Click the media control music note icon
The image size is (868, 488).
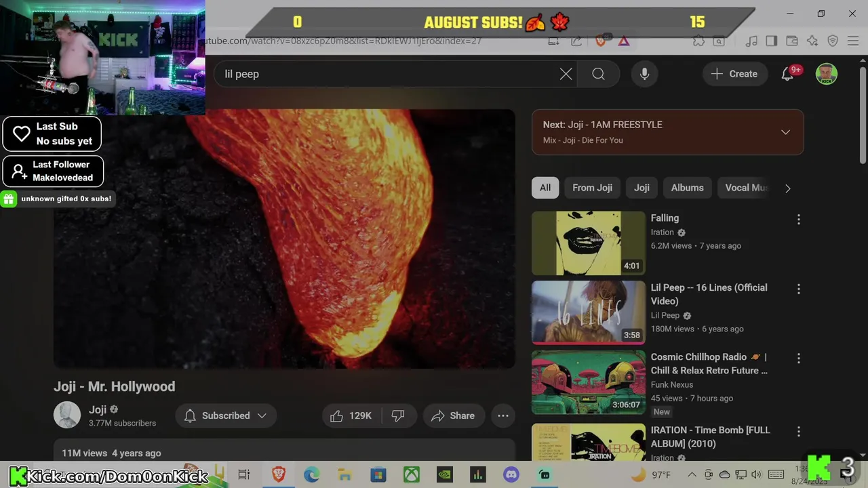point(751,41)
